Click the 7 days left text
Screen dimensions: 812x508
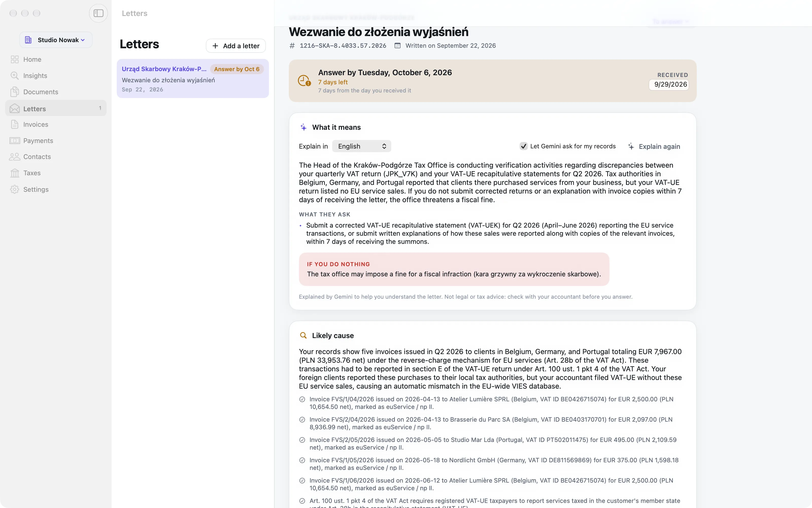click(x=333, y=82)
